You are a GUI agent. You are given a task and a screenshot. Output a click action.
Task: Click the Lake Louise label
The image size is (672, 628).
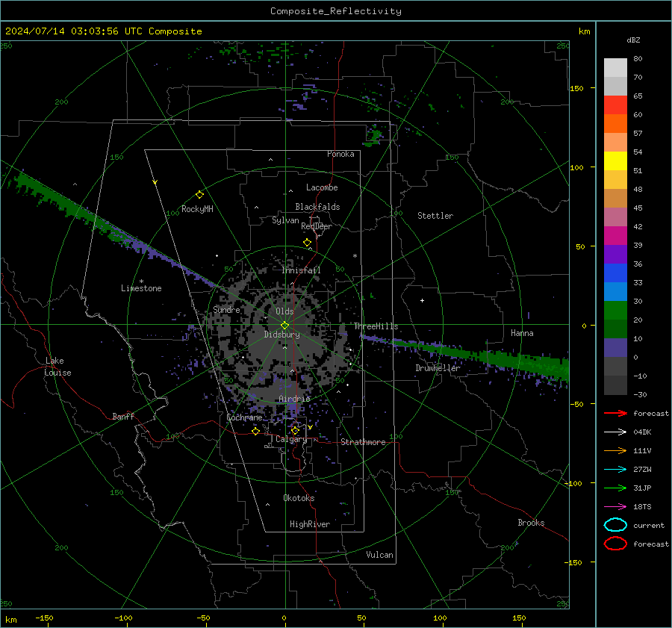click(58, 367)
